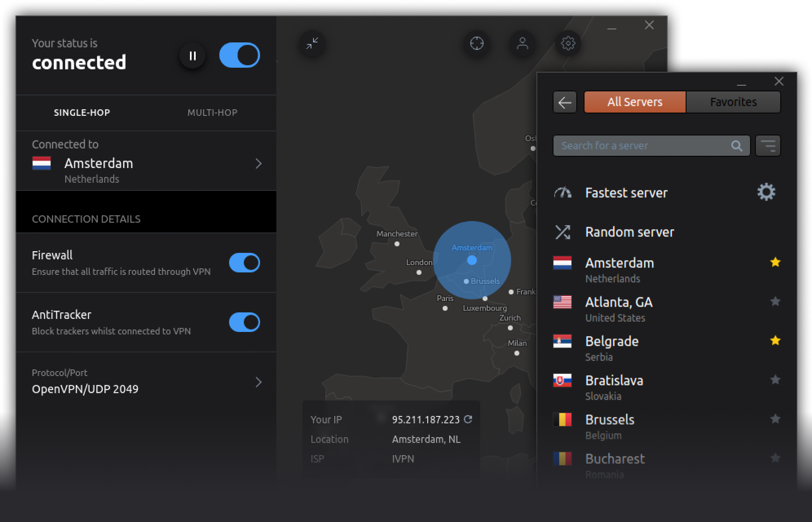
Task: Switch to the Favorites tab
Action: pyautogui.click(x=733, y=102)
